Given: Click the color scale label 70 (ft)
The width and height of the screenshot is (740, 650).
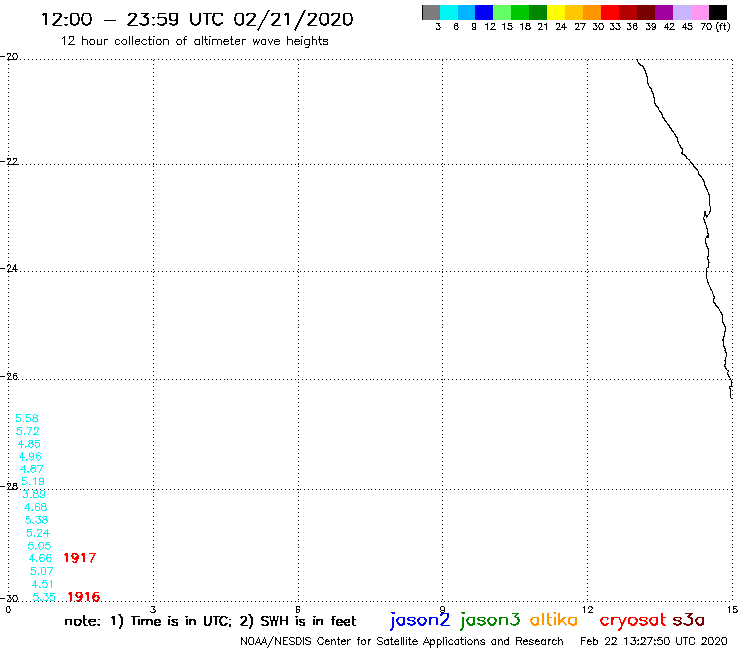Looking at the screenshot, I should click(x=715, y=27).
